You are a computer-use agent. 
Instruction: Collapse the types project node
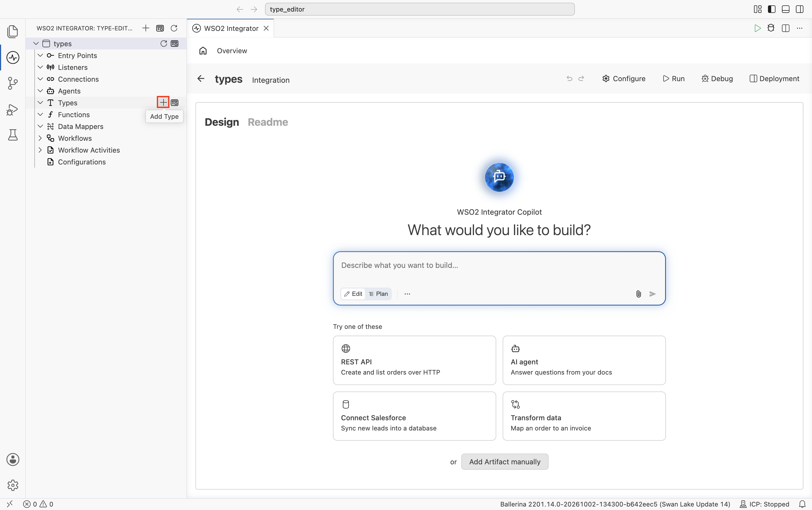[36, 44]
